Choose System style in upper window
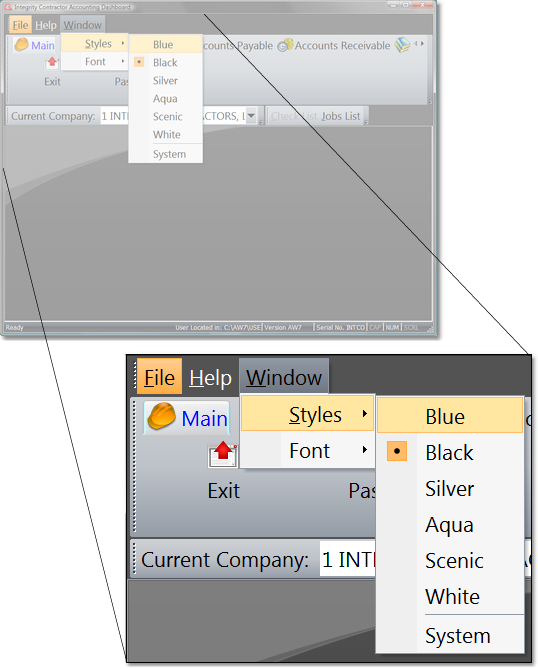 point(166,154)
